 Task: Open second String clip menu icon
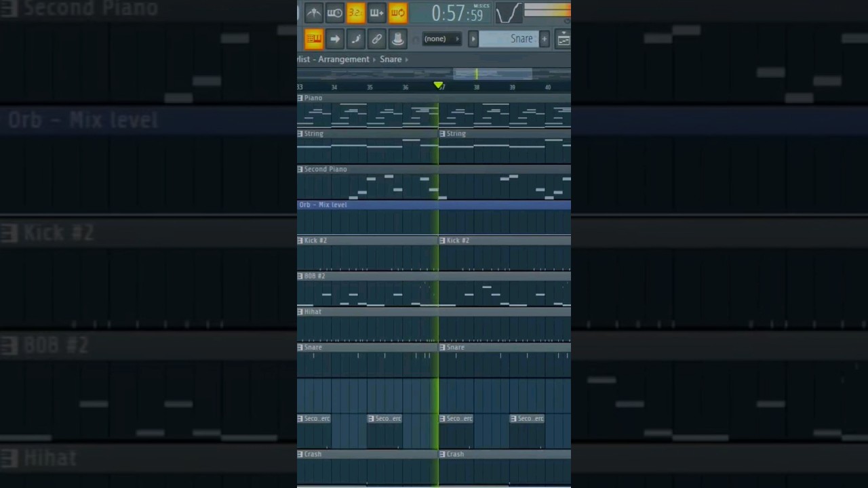coord(442,134)
